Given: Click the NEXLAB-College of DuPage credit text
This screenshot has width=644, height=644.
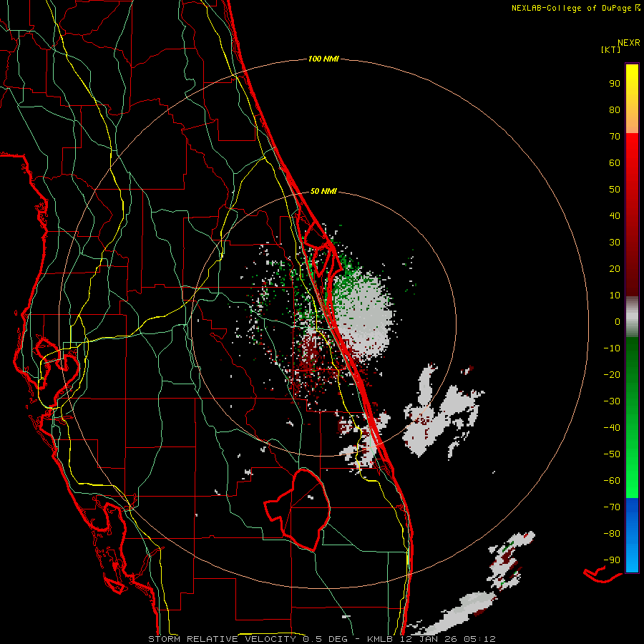Looking at the screenshot, I should (x=575, y=8).
